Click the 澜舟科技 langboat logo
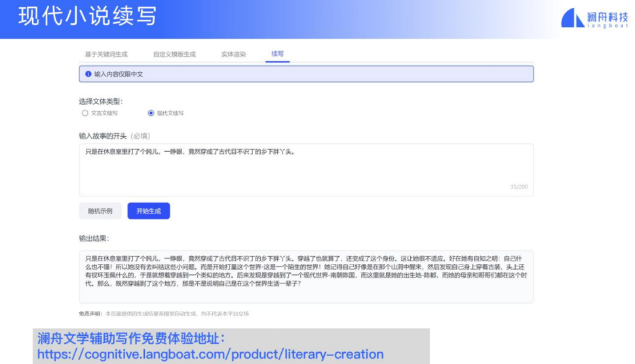Screen dimensions: 635x364 coord(594,18)
